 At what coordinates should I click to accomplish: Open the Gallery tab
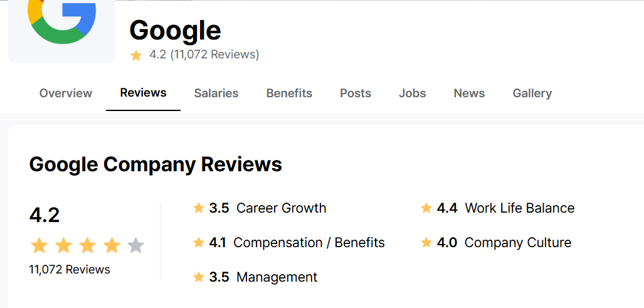tap(532, 93)
